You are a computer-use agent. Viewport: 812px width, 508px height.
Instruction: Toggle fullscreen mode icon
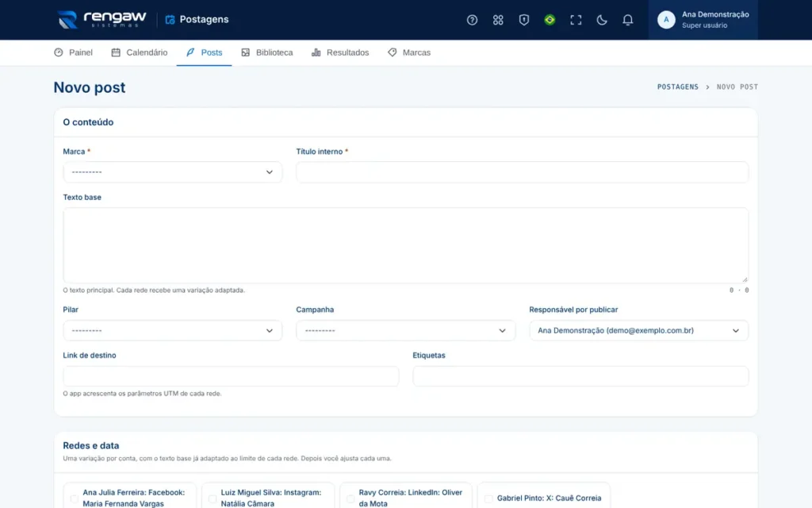[576, 20]
